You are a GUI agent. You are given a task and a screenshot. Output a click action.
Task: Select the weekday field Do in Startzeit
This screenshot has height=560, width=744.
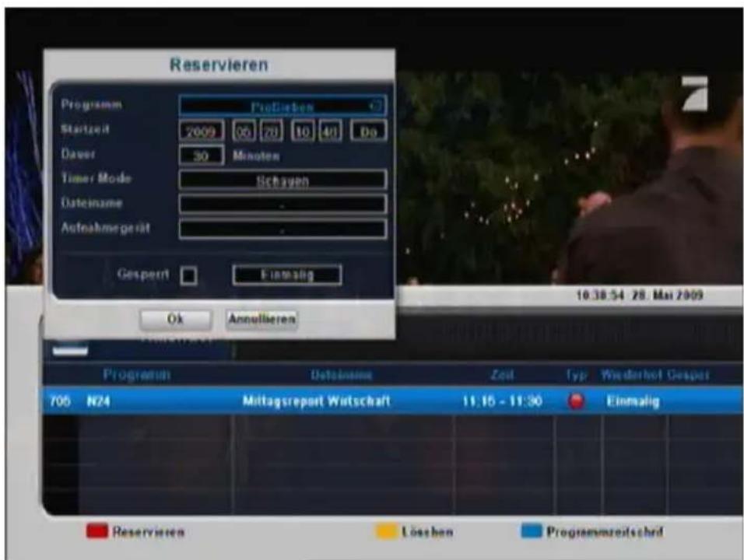(x=369, y=131)
